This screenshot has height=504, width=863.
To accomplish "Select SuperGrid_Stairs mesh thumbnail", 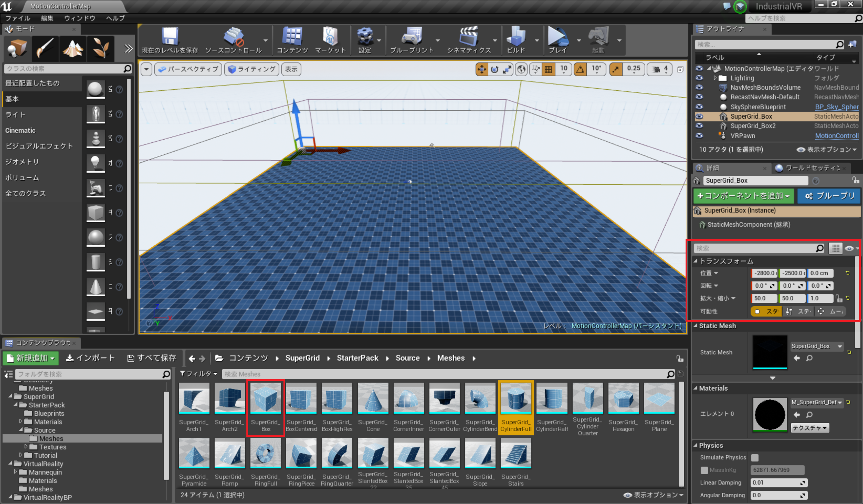I will pos(516,453).
